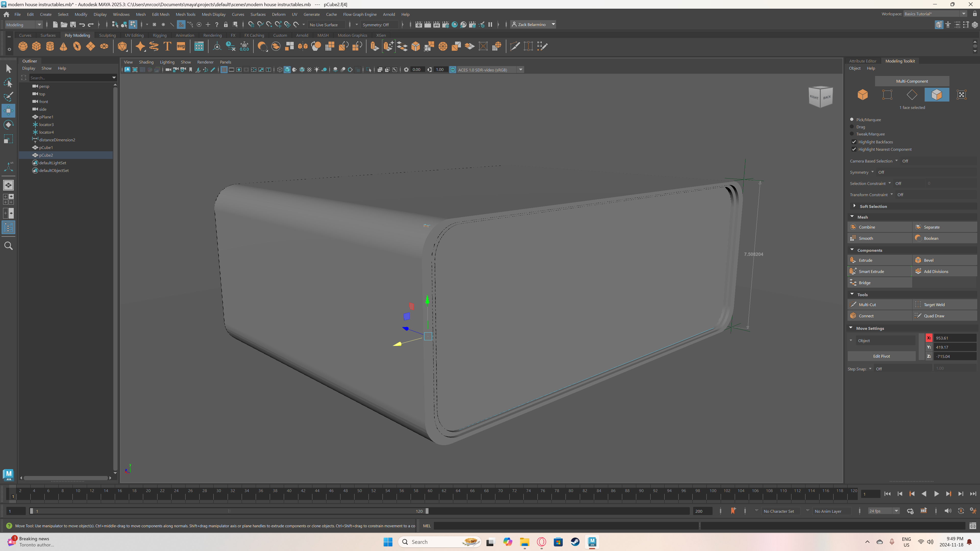Collapse the Components section

[852, 250]
